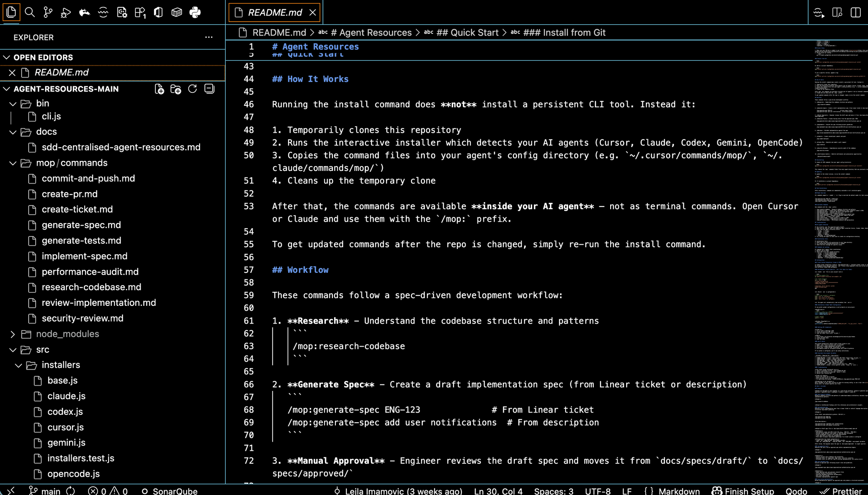Open the Search view icon

pyautogui.click(x=30, y=12)
